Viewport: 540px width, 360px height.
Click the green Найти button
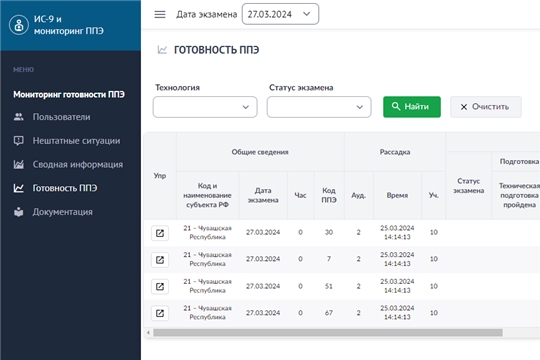pos(412,107)
